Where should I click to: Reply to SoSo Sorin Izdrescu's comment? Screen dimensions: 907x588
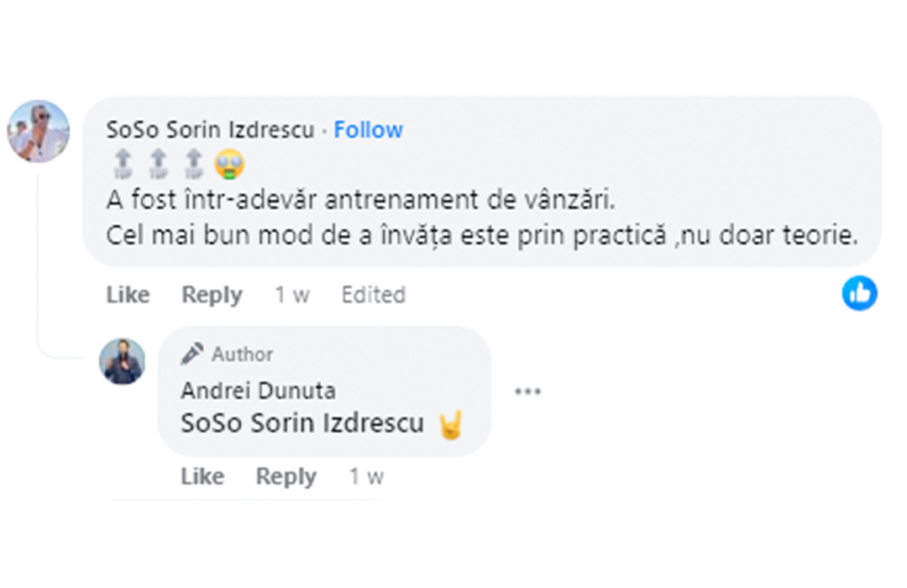pyautogui.click(x=212, y=295)
